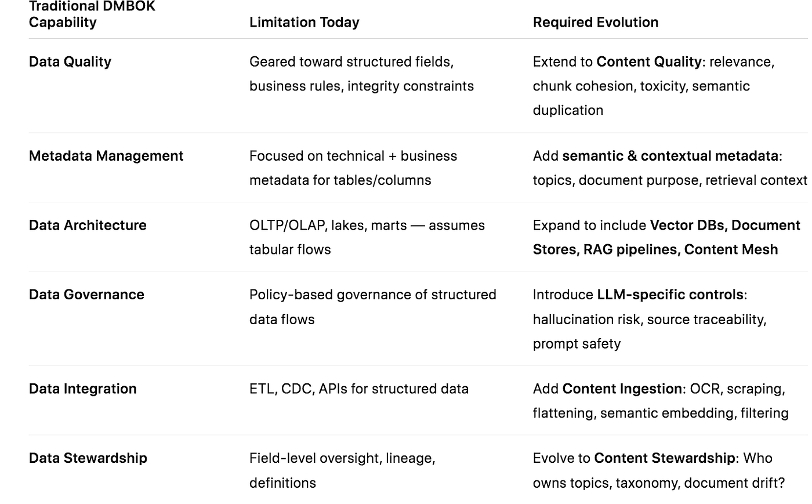812x504 pixels.
Task: Select the Metadata Management row label
Action: point(106,156)
